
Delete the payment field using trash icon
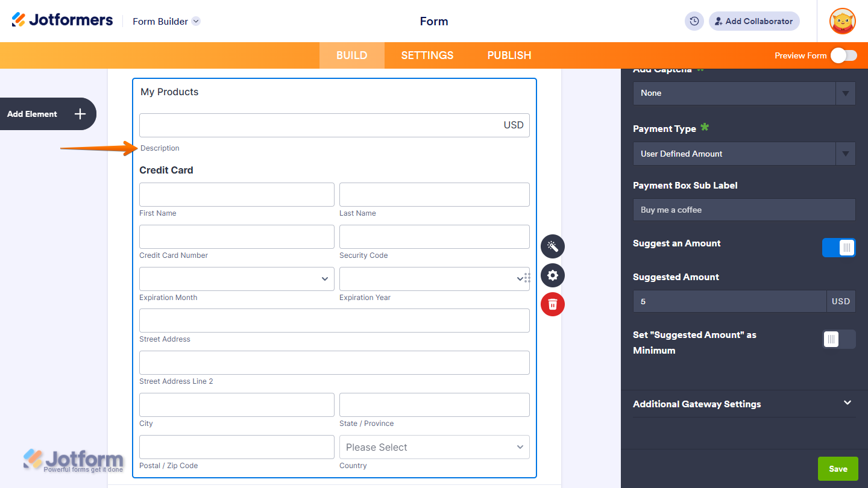[x=552, y=304]
